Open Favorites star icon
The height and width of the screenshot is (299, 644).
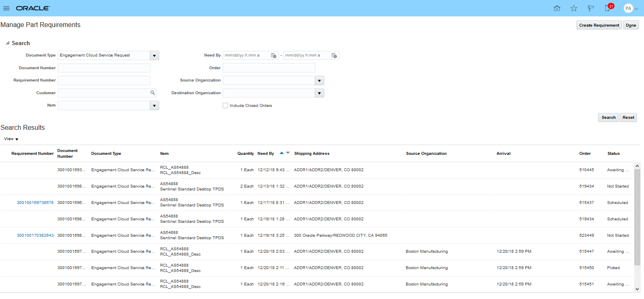tap(574, 8)
